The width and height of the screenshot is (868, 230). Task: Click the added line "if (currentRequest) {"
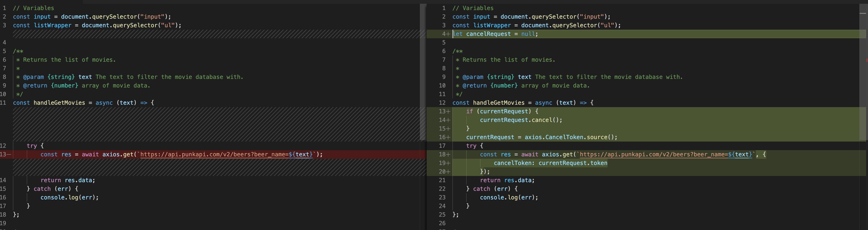(x=502, y=111)
